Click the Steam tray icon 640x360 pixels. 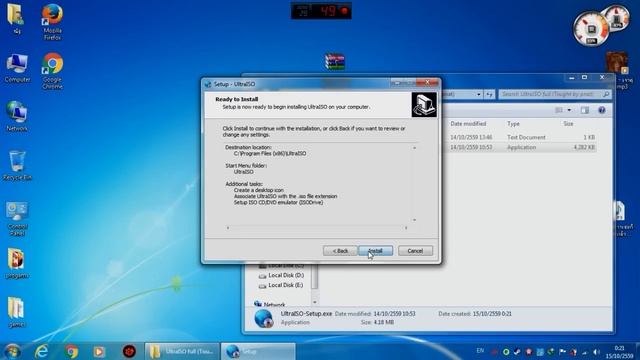(x=517, y=351)
